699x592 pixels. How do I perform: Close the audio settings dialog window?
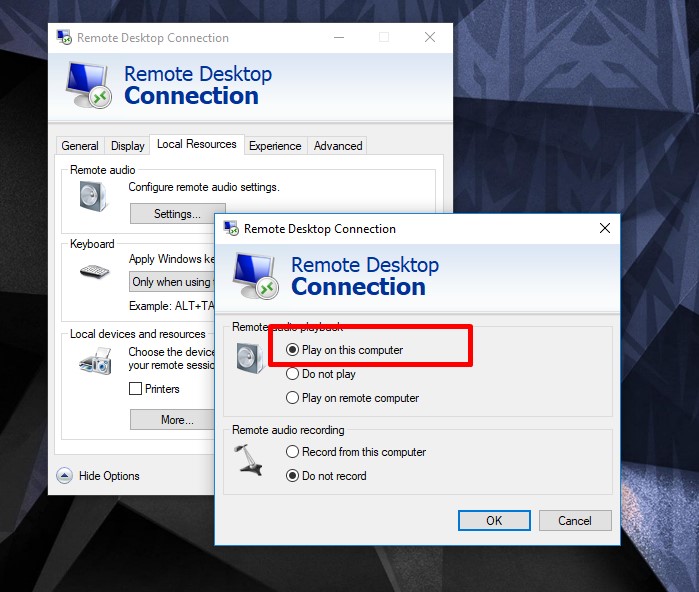605,228
